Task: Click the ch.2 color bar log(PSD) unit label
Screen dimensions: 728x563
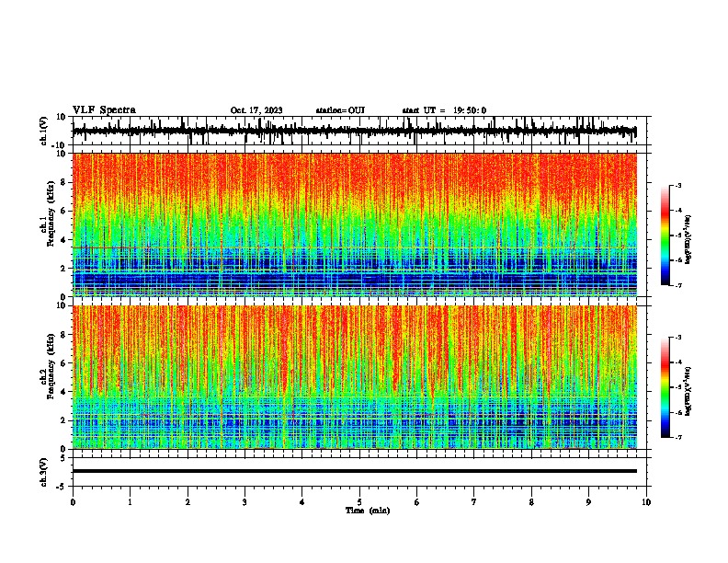Action: point(688,391)
